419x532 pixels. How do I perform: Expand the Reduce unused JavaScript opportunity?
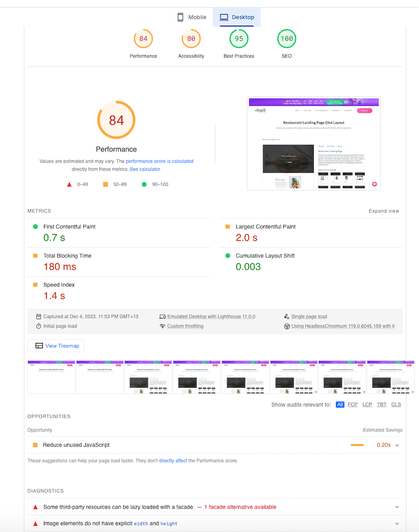[x=397, y=444]
